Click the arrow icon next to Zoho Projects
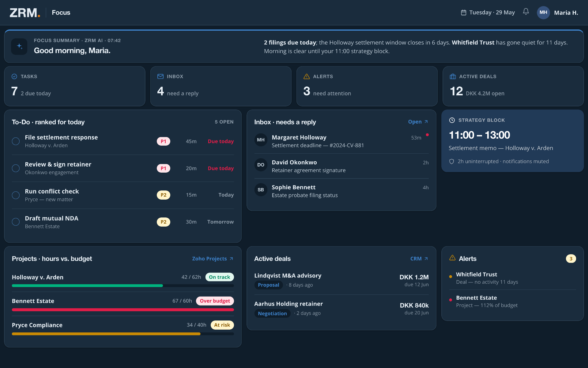 point(231,259)
